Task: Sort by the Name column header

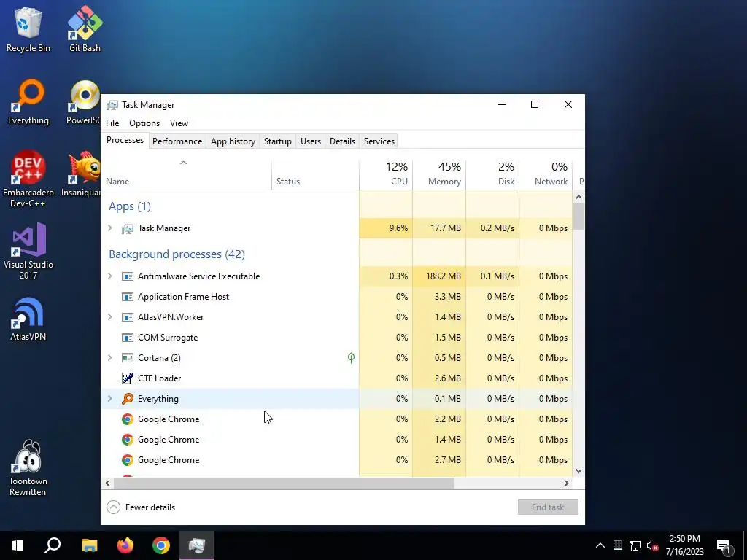Action: (x=186, y=174)
